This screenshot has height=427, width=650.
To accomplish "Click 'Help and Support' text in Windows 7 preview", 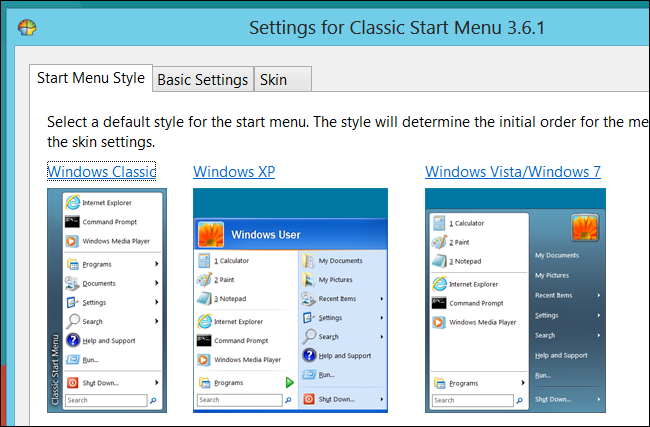I will pos(561,355).
